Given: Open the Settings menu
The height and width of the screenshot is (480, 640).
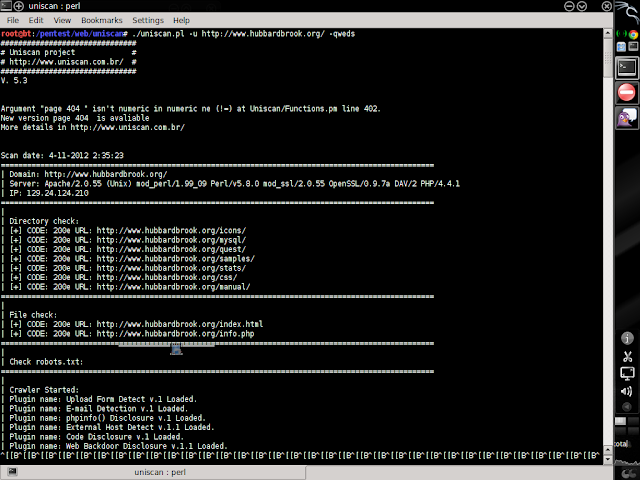Looking at the screenshot, I should (148, 20).
